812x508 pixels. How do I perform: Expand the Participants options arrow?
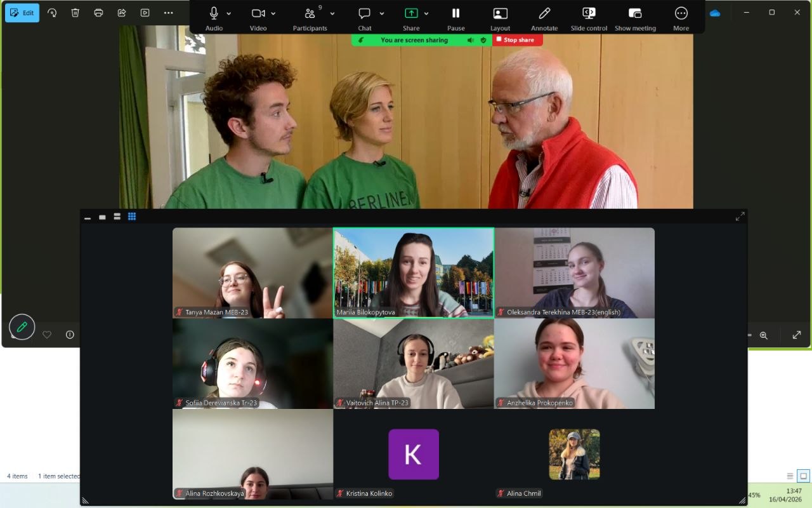[x=332, y=13]
